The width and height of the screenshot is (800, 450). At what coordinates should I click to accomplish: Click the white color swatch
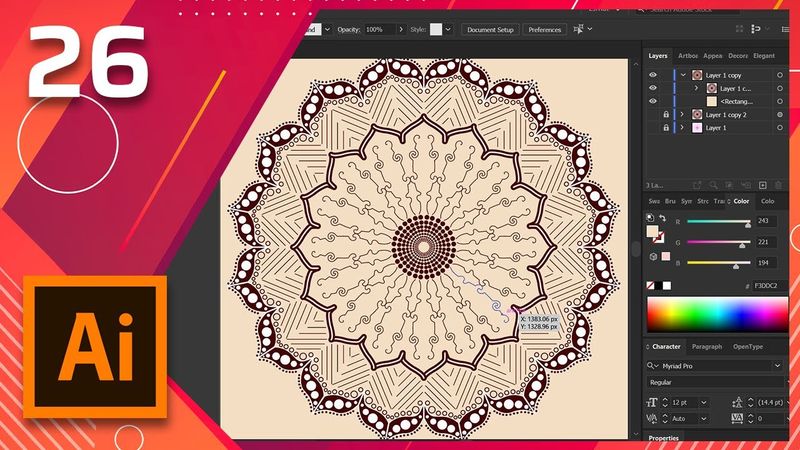[x=667, y=285]
